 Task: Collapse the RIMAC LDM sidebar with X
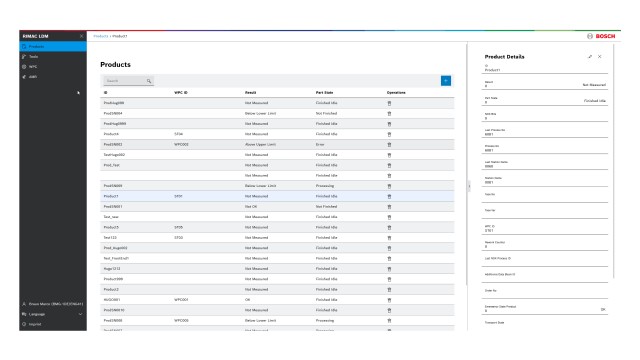click(x=81, y=36)
